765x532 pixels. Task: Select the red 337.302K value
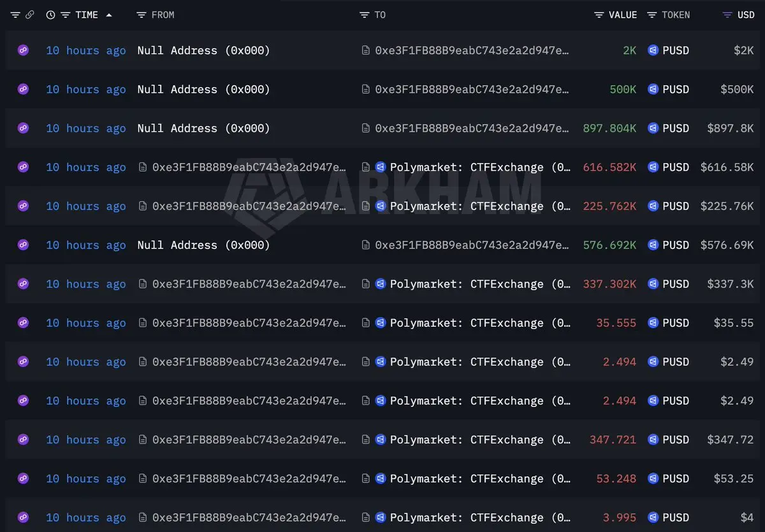tap(609, 284)
